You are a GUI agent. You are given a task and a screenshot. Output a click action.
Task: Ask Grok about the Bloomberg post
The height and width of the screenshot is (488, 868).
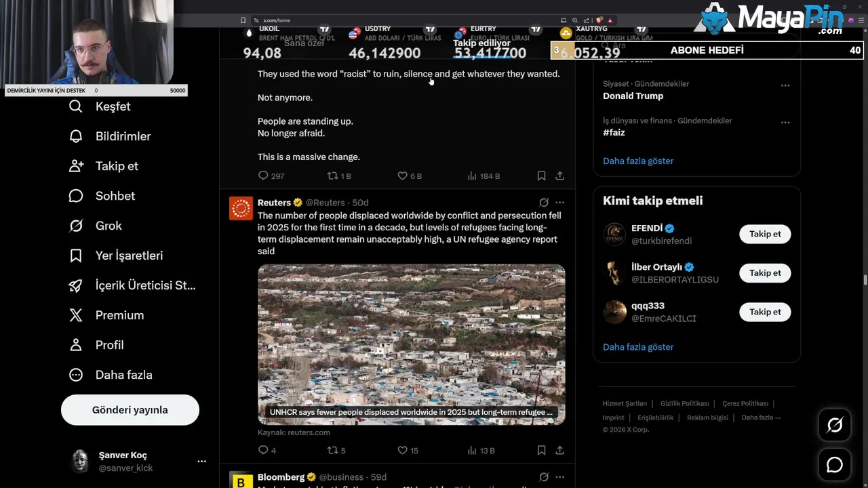[544, 477]
